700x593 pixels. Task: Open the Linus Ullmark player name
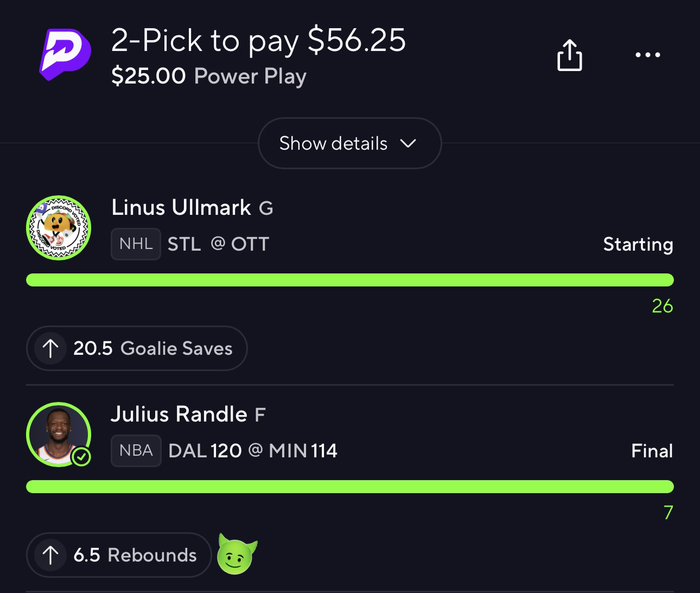(181, 207)
